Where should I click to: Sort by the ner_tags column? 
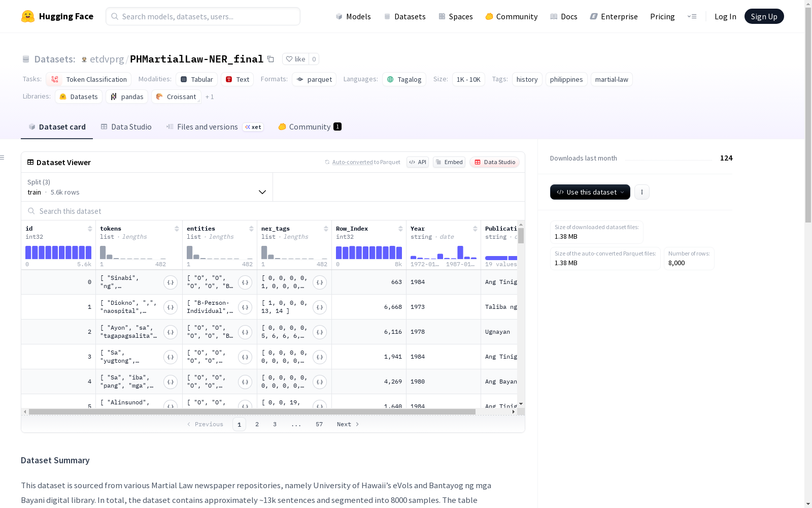[326, 229]
